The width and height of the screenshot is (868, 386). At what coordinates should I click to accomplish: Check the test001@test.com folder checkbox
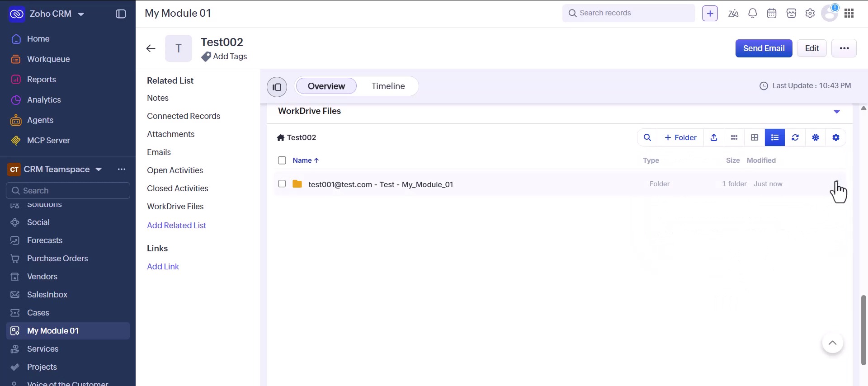point(282,184)
